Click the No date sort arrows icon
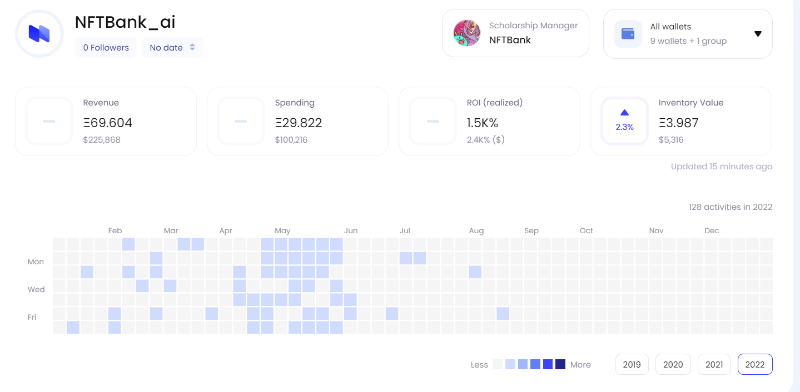The width and height of the screenshot is (800, 392). (x=192, y=47)
